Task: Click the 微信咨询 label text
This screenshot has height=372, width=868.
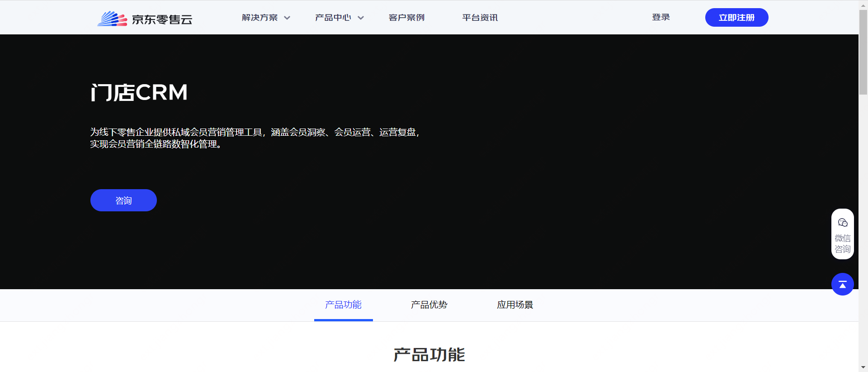Action: tap(843, 243)
